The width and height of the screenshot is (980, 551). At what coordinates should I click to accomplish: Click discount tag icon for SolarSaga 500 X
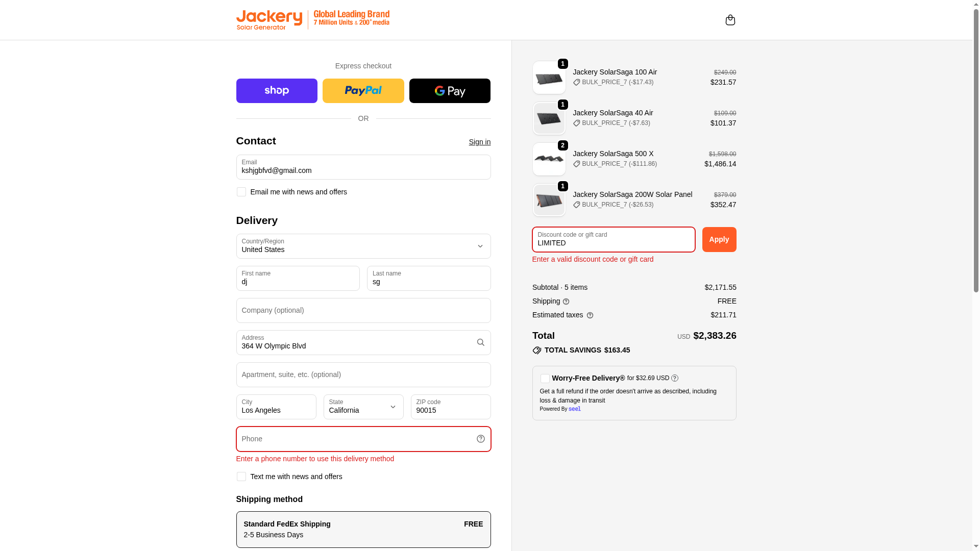point(577,164)
